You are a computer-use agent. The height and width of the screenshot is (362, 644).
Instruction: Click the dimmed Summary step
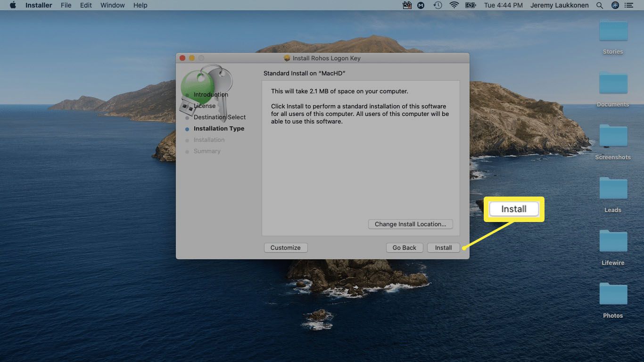coord(207,151)
